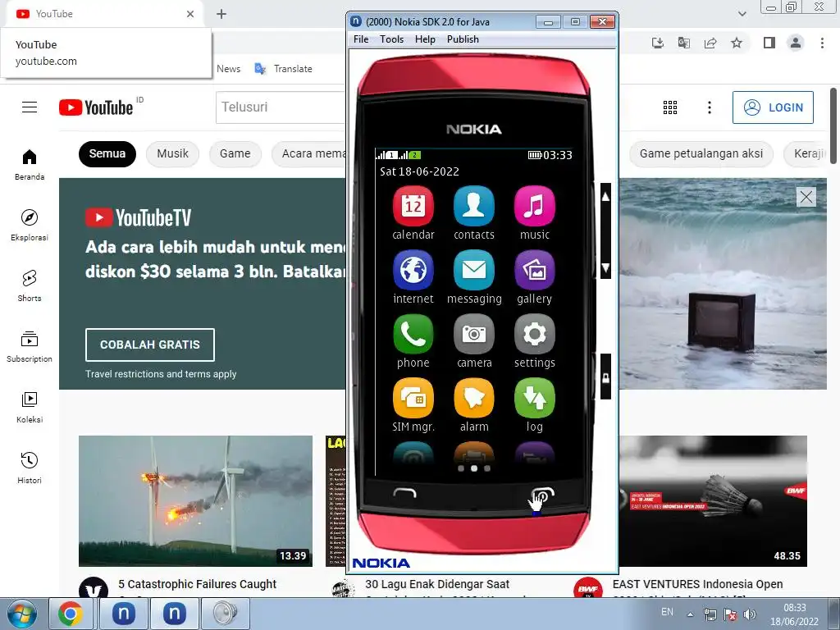Open '5 Catastrophic Failures Caught' video title
The width and height of the screenshot is (840, 630).
[x=197, y=584]
